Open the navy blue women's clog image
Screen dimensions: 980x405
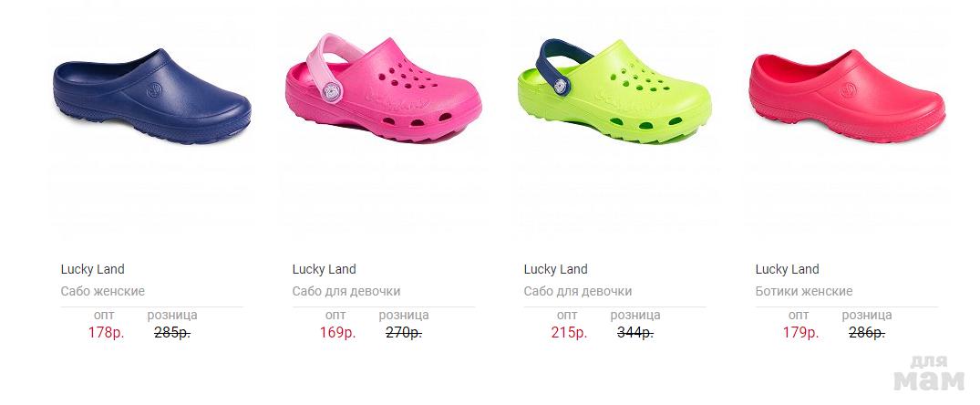click(x=152, y=97)
